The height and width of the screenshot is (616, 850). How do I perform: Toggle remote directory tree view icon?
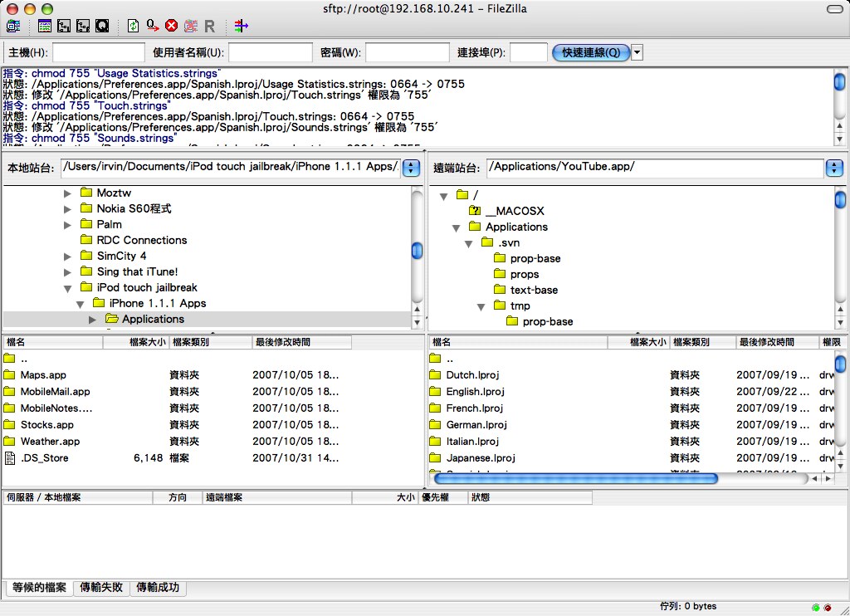pyautogui.click(x=82, y=26)
